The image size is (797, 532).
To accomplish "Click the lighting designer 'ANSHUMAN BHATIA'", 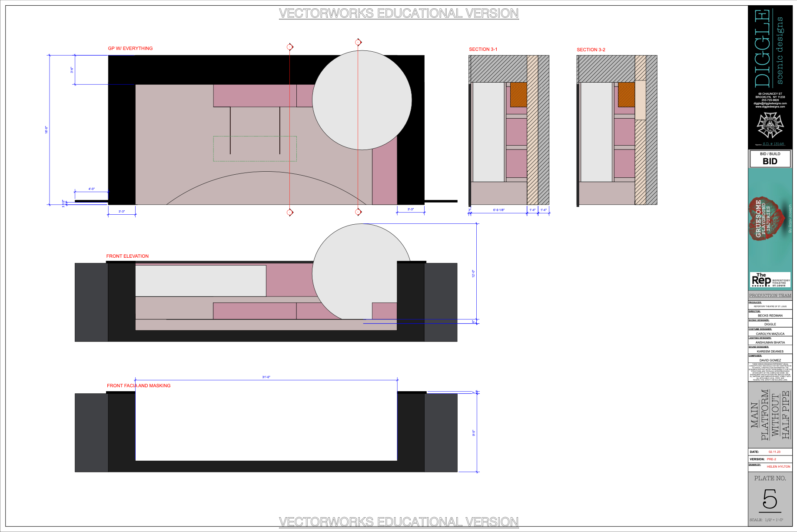I will 770,342.
